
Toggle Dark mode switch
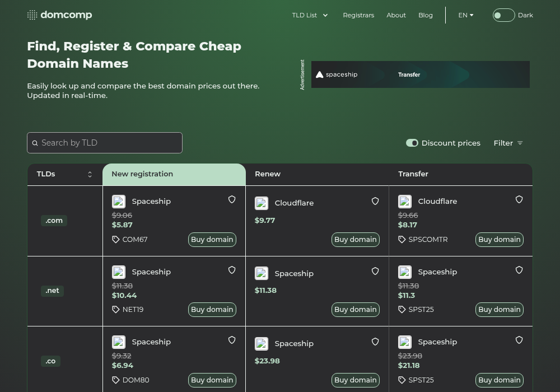point(503,15)
